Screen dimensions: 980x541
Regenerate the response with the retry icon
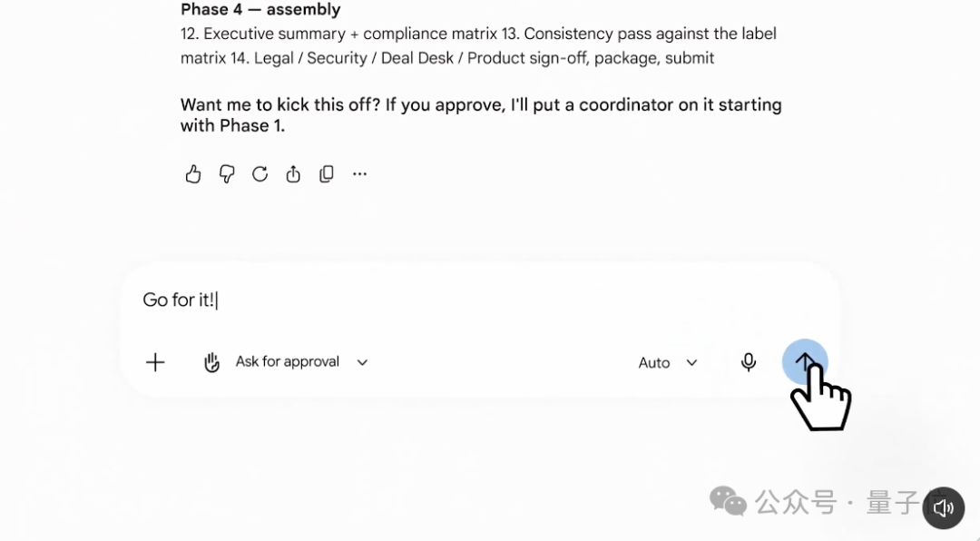[x=260, y=174]
